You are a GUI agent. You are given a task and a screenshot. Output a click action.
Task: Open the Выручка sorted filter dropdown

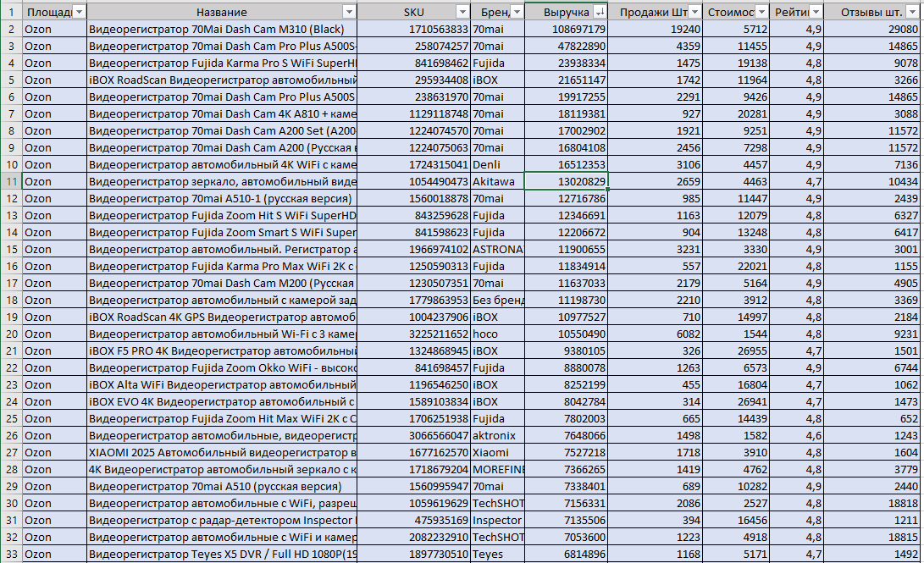click(x=600, y=12)
